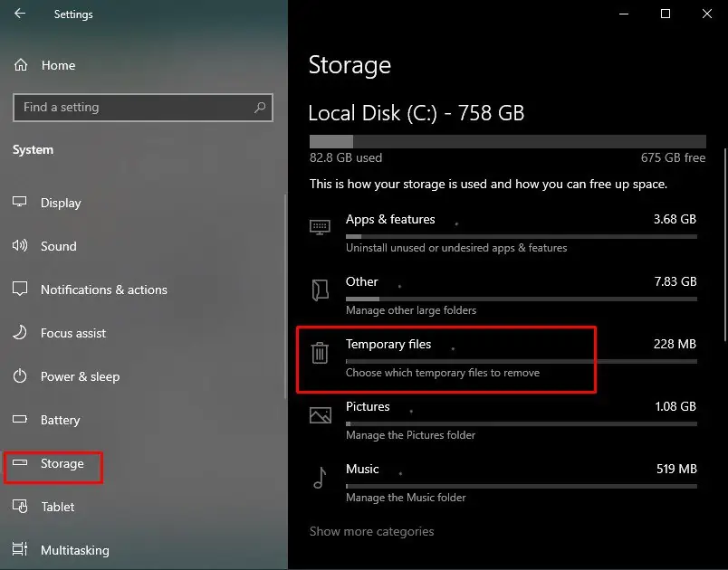The height and width of the screenshot is (570, 728).
Task: Click the Find a setting search box
Action: click(x=143, y=108)
